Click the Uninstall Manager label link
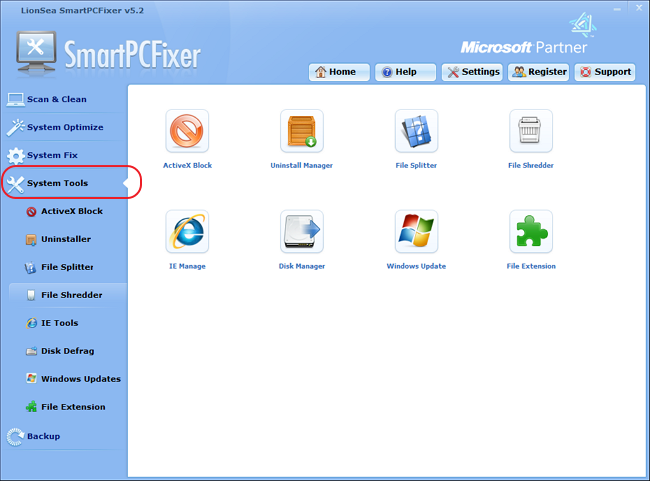The image size is (650, 481). click(x=301, y=165)
